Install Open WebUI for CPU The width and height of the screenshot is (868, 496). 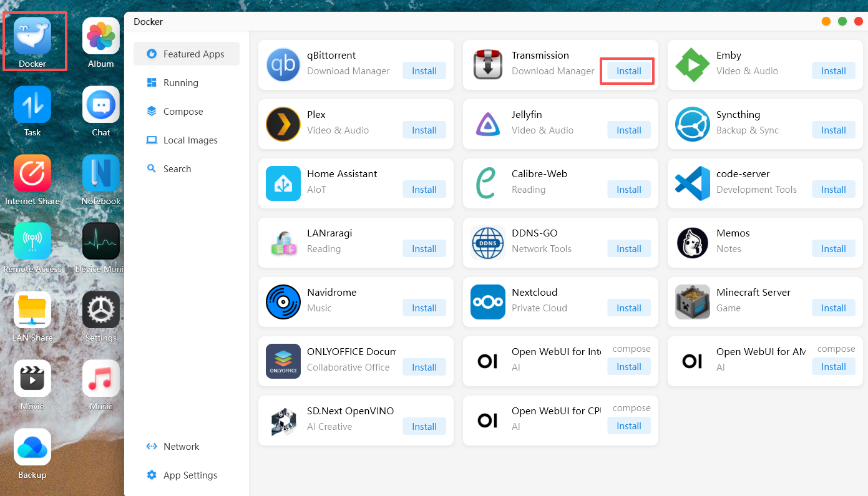point(629,426)
